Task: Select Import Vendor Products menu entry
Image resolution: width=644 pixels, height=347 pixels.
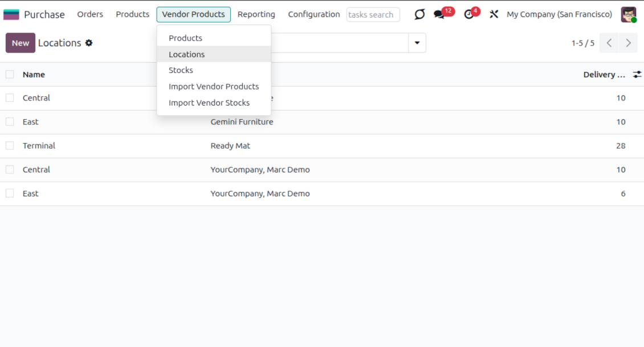Action: point(214,87)
